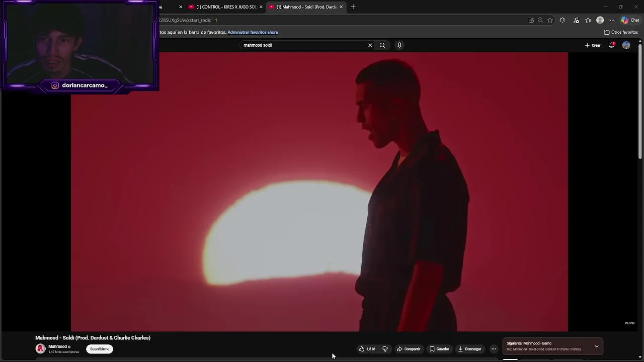Click the Administrar favoritos ahora link
644x362 pixels.
(253, 32)
